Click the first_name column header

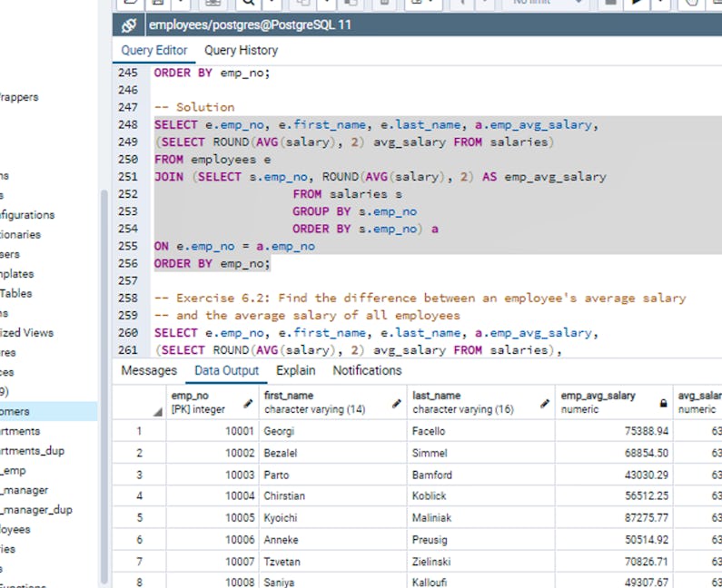pyautogui.click(x=333, y=402)
